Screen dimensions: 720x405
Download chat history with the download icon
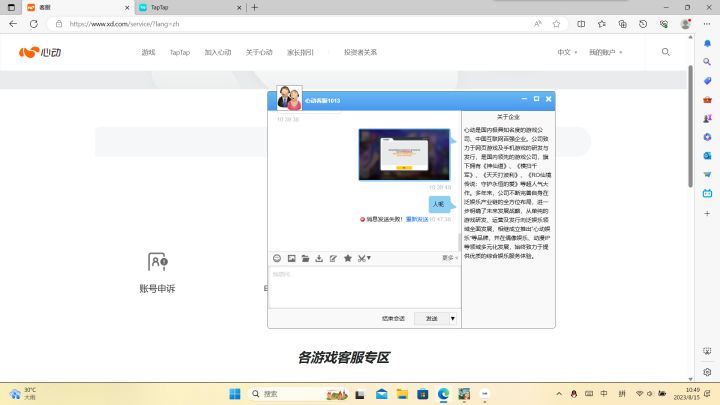[319, 258]
